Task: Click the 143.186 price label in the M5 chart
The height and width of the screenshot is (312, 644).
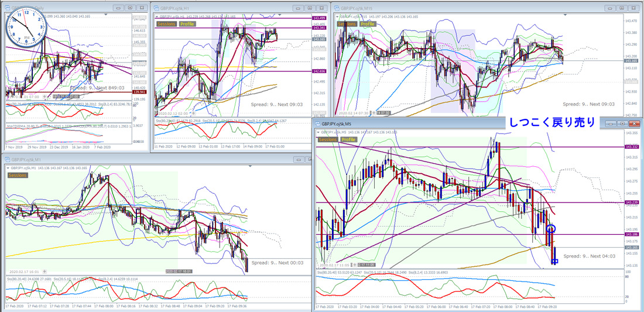Action: (631, 234)
